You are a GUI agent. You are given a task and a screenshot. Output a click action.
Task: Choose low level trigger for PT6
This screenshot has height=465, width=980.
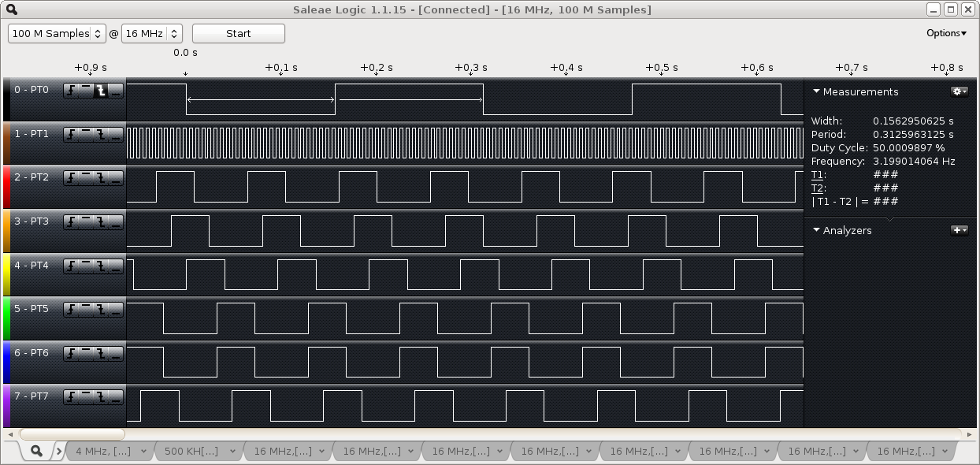[116, 354]
